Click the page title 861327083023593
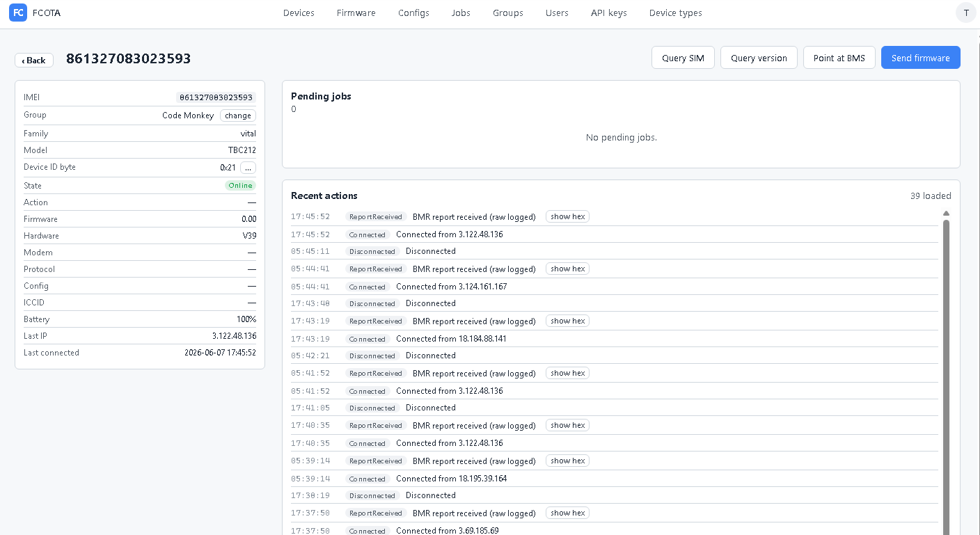Screen dimensions: 980x535 [x=128, y=58]
